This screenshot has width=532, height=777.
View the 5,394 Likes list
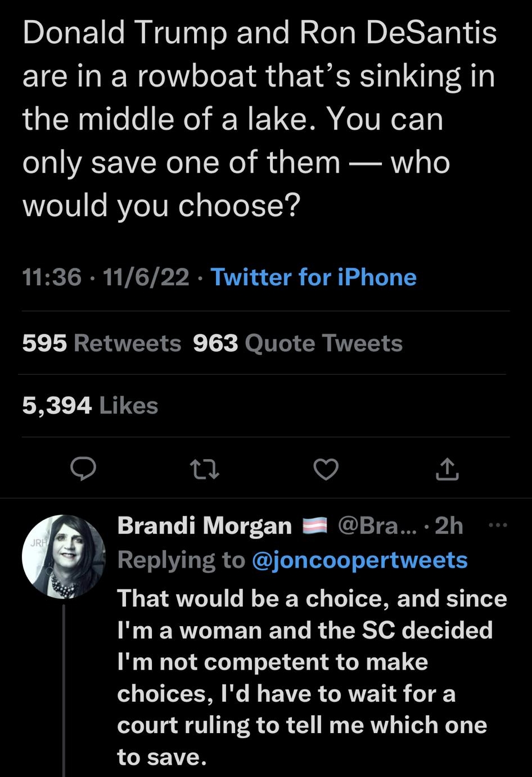point(89,405)
